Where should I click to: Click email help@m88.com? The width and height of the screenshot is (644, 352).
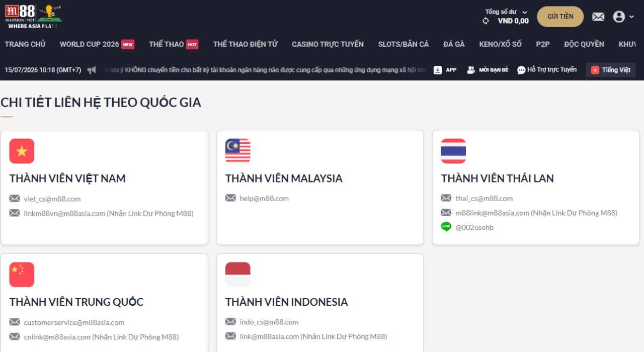coord(264,198)
